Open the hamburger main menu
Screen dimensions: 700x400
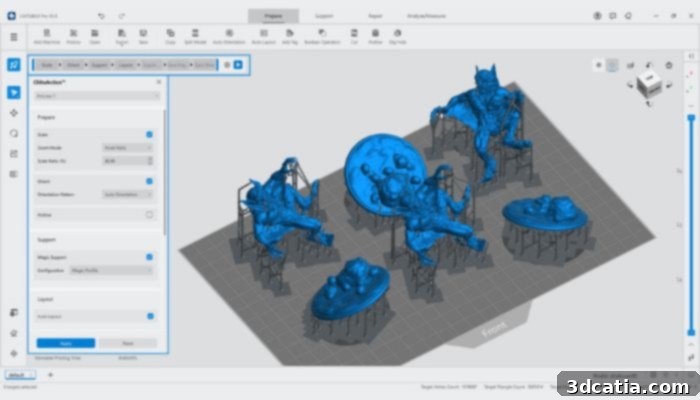[x=14, y=37]
